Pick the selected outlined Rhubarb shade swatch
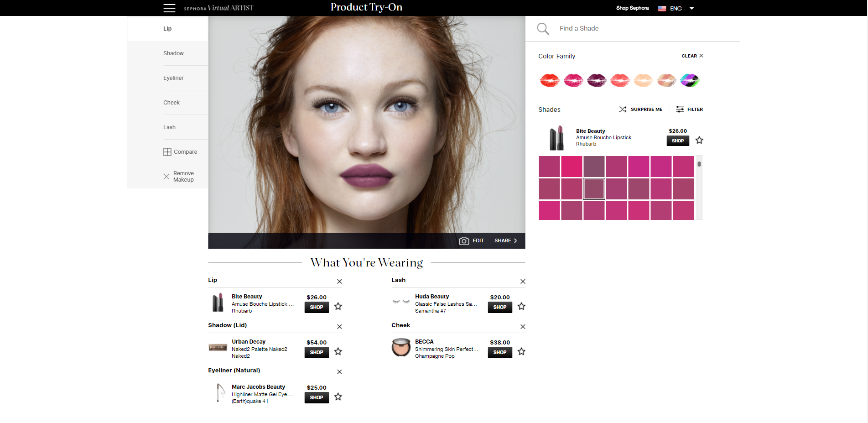Screen dimensions: 868x423 pos(594,189)
